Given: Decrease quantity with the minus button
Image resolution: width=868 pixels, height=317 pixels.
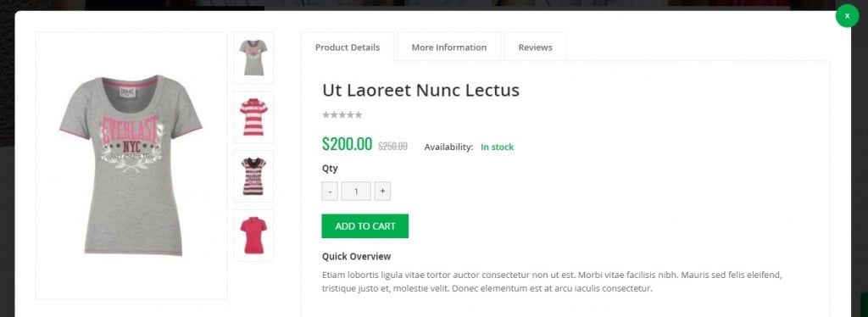Looking at the screenshot, I should pos(330,192).
